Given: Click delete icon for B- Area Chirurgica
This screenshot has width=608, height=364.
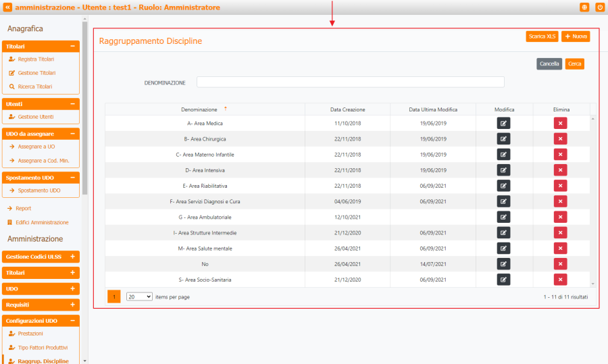Looking at the screenshot, I should point(560,139).
